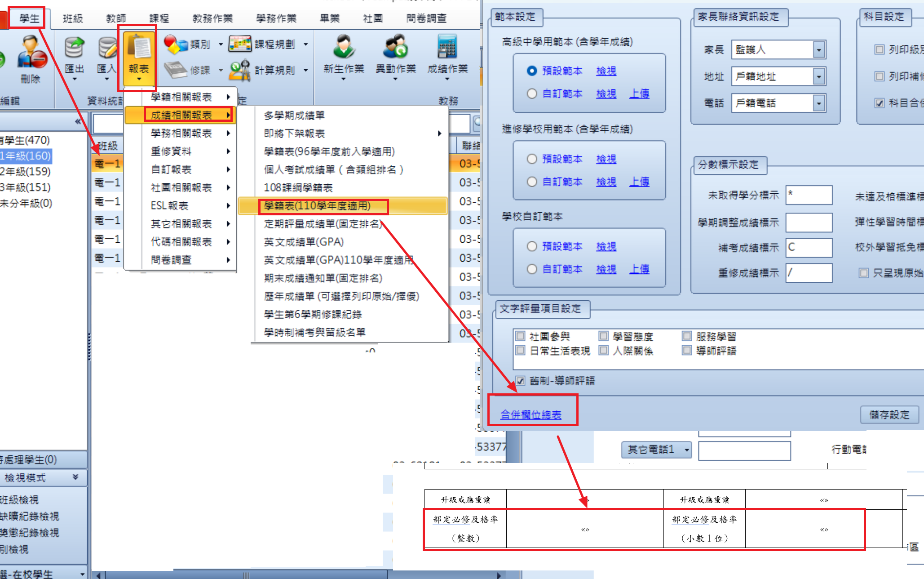The height and width of the screenshot is (579, 924).
Task: Toggle the 舊制-導師評語 checkbox
Action: [520, 381]
